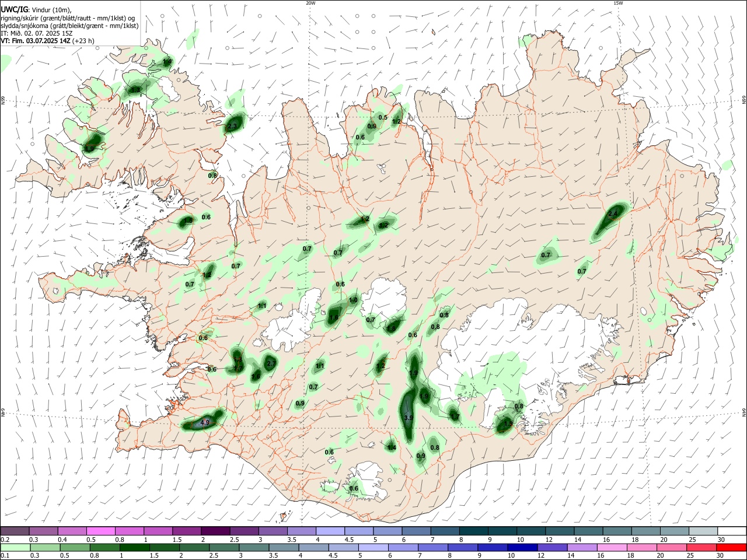Click the 'rigning/skúrir' legend description line
Screen dimensions: 747x560
coord(68,18)
